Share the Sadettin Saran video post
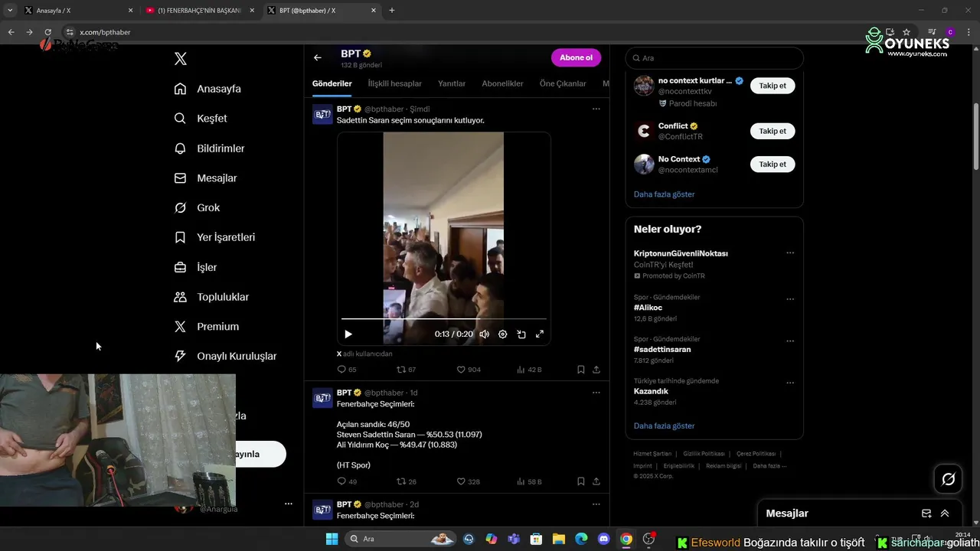Viewport: 980px width, 551px height. 596,370
